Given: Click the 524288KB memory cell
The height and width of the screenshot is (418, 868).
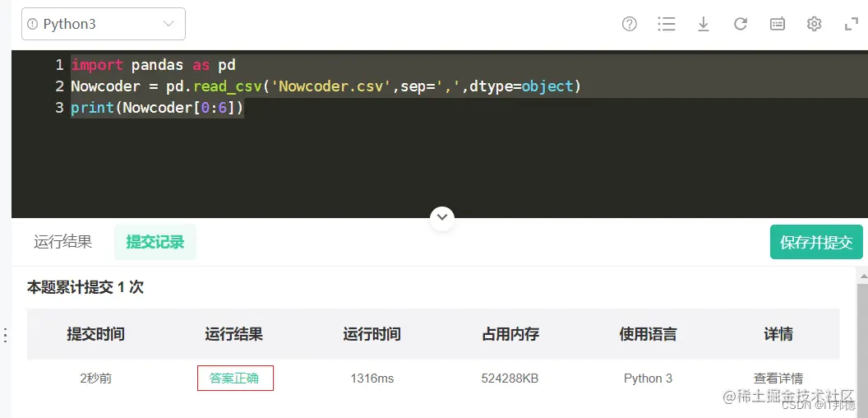Looking at the screenshot, I should 510,379.
